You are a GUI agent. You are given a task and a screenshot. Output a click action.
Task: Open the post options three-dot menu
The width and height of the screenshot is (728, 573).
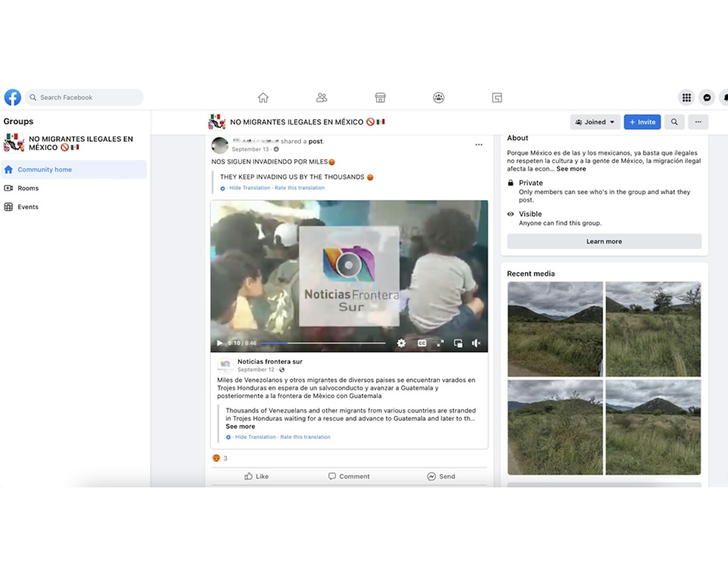click(x=479, y=145)
